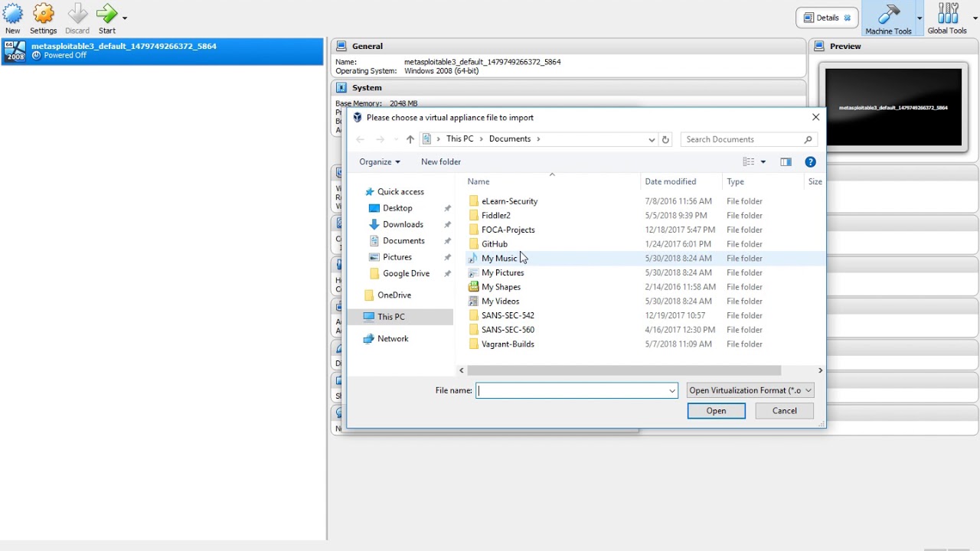Open Machine Tools
The image size is (980, 551).
(888, 18)
